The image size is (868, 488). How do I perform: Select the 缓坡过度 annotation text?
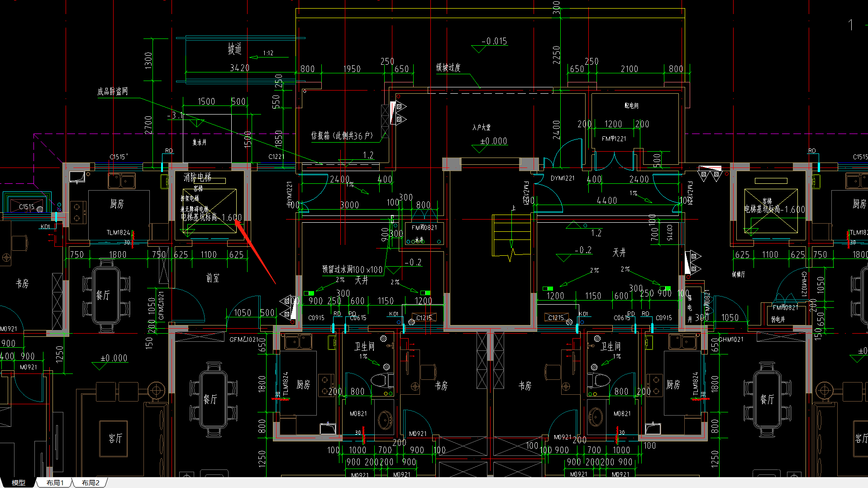448,67
